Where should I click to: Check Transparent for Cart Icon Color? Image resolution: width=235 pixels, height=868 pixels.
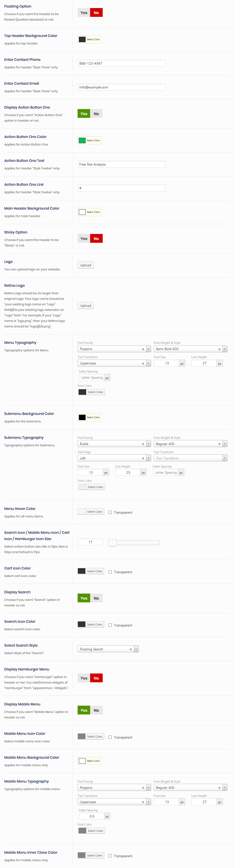(x=110, y=572)
